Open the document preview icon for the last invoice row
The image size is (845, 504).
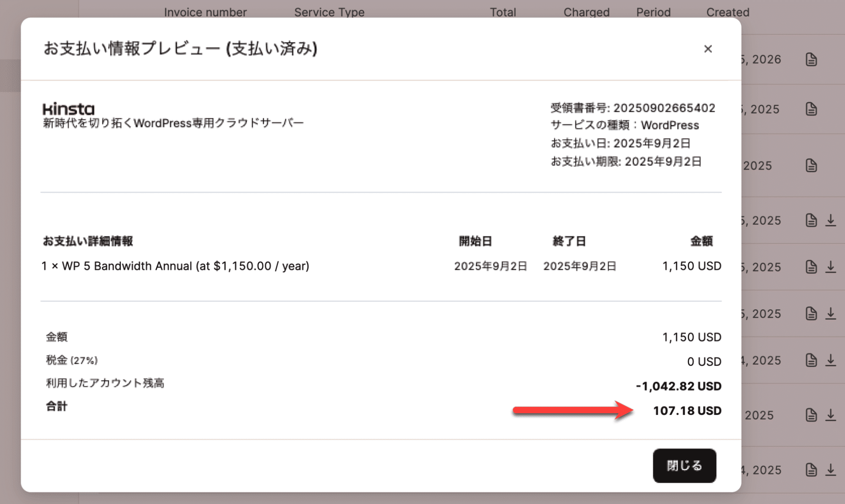click(811, 469)
